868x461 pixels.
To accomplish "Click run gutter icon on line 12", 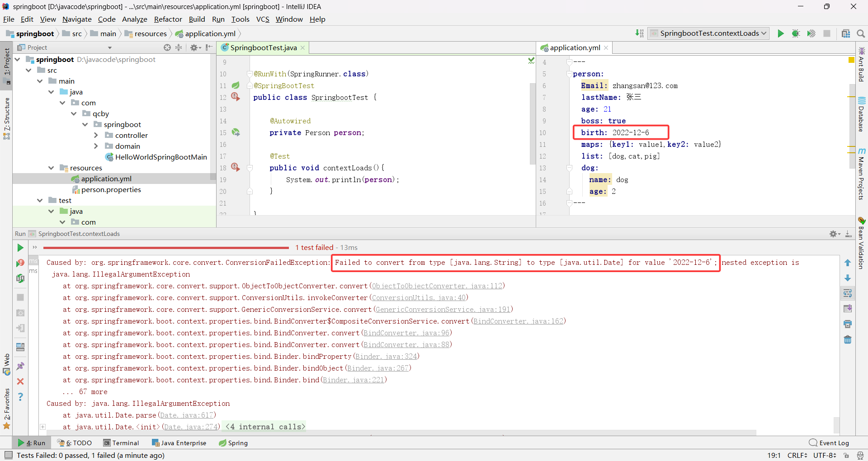I will pos(236,96).
